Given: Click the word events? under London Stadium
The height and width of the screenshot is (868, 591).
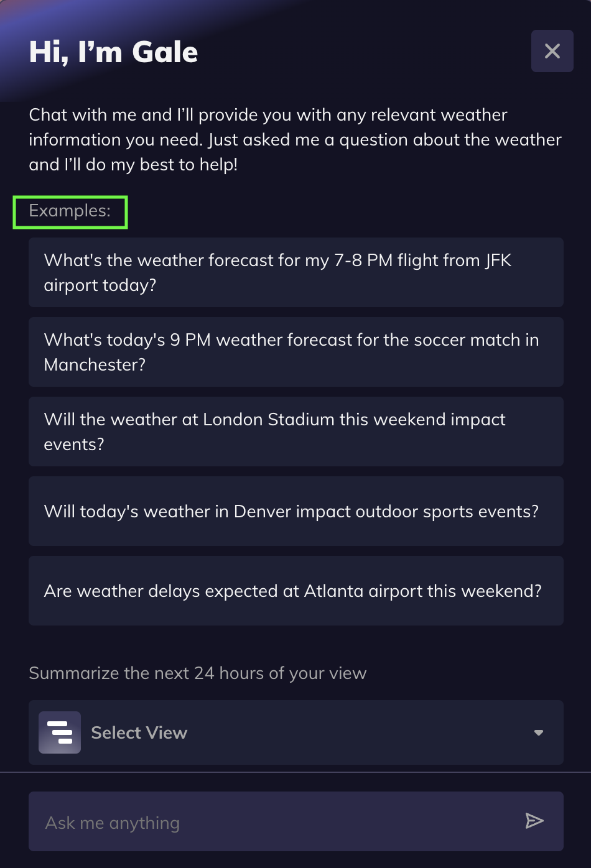Looking at the screenshot, I should 73,445.
